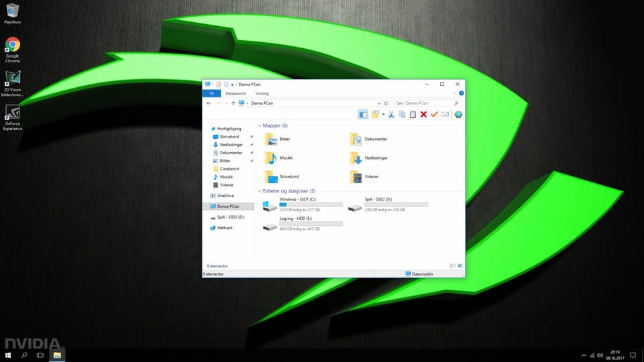Select Nedlastinger in the navigation pane

coord(228,145)
